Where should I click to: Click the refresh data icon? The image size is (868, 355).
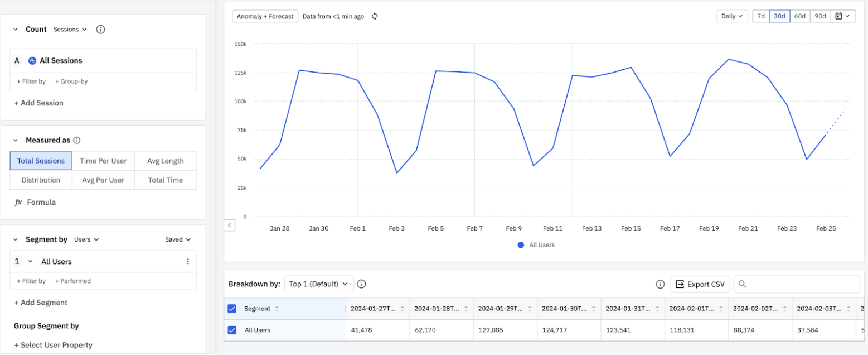click(x=375, y=17)
